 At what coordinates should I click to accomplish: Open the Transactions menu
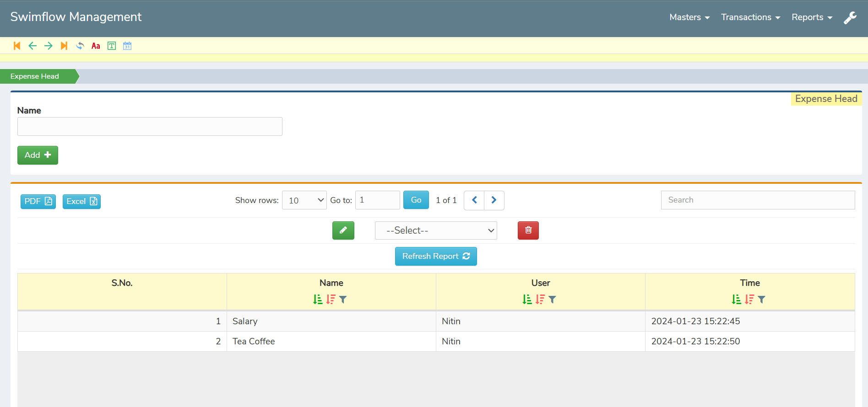click(x=750, y=17)
